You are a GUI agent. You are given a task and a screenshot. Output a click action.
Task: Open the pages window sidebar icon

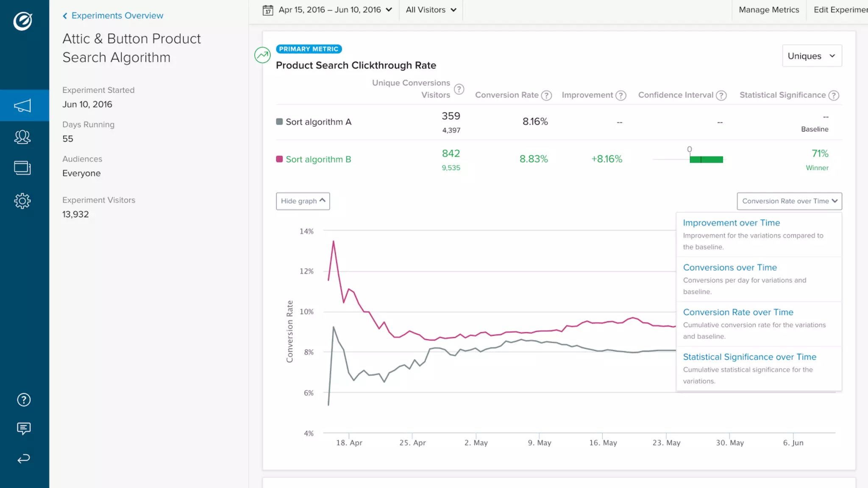coord(22,168)
